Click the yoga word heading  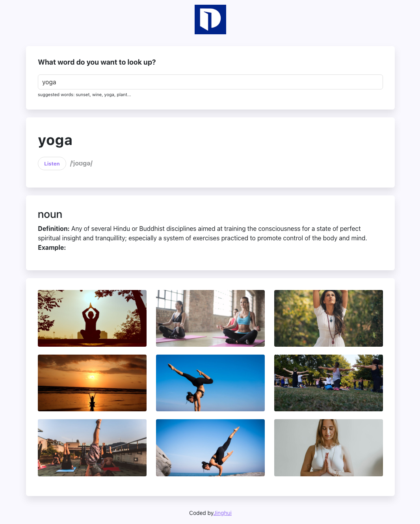click(x=55, y=141)
